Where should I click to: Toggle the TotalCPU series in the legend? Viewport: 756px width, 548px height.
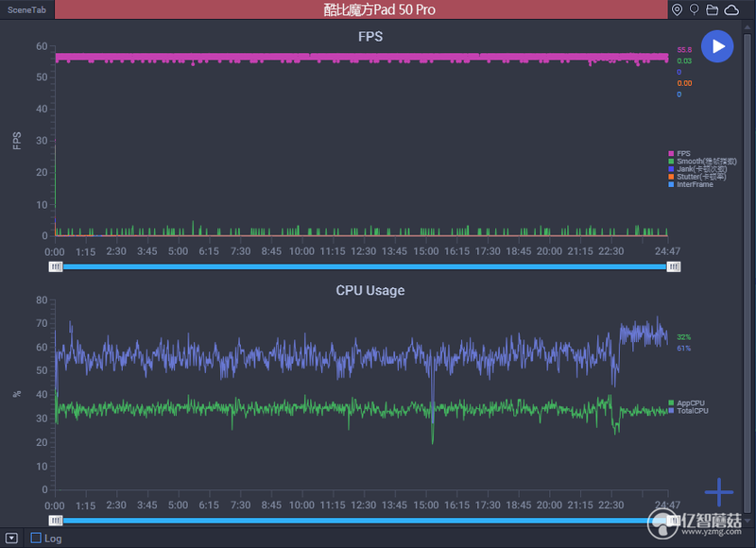tap(689, 411)
